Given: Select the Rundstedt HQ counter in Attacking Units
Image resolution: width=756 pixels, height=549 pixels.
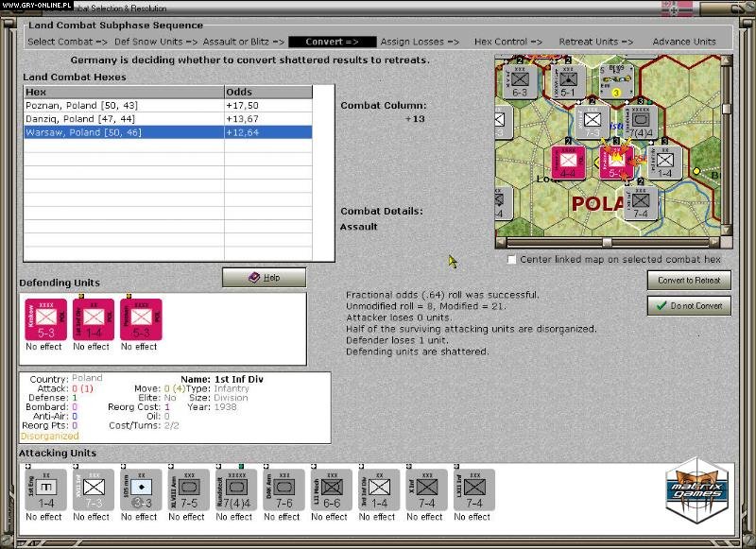Looking at the screenshot, I should (234, 489).
